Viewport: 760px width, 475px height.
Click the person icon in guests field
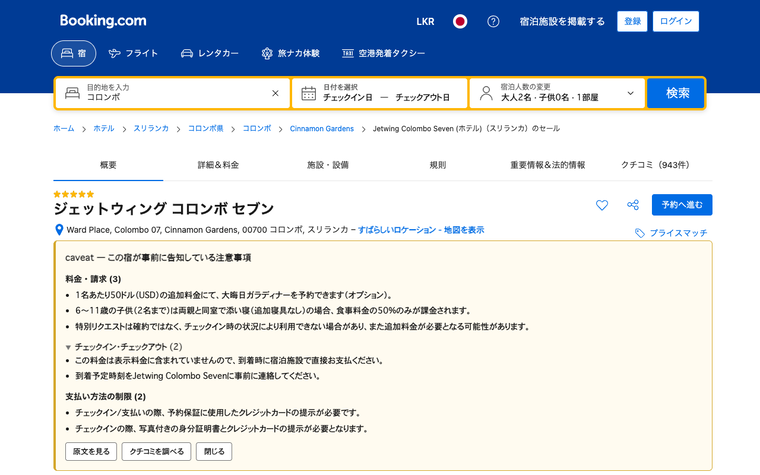[486, 93]
